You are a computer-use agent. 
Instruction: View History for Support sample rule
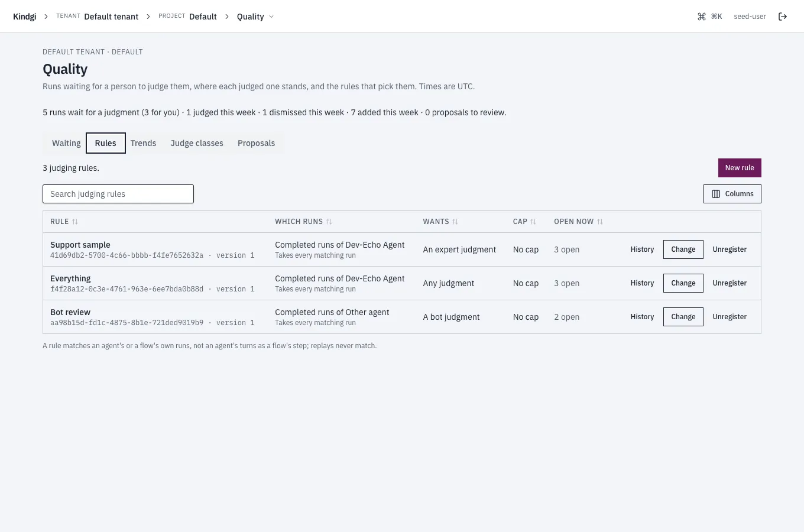pyautogui.click(x=642, y=249)
